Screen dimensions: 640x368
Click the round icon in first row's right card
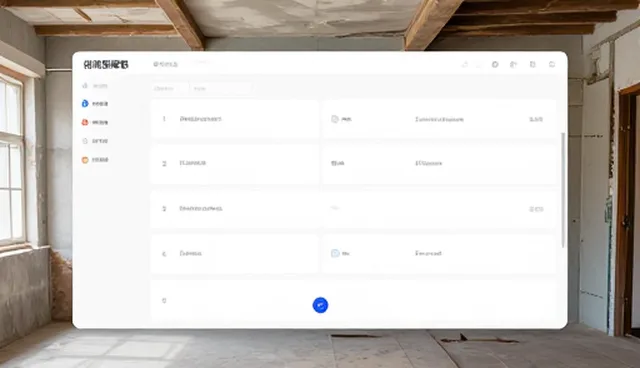[335, 119]
